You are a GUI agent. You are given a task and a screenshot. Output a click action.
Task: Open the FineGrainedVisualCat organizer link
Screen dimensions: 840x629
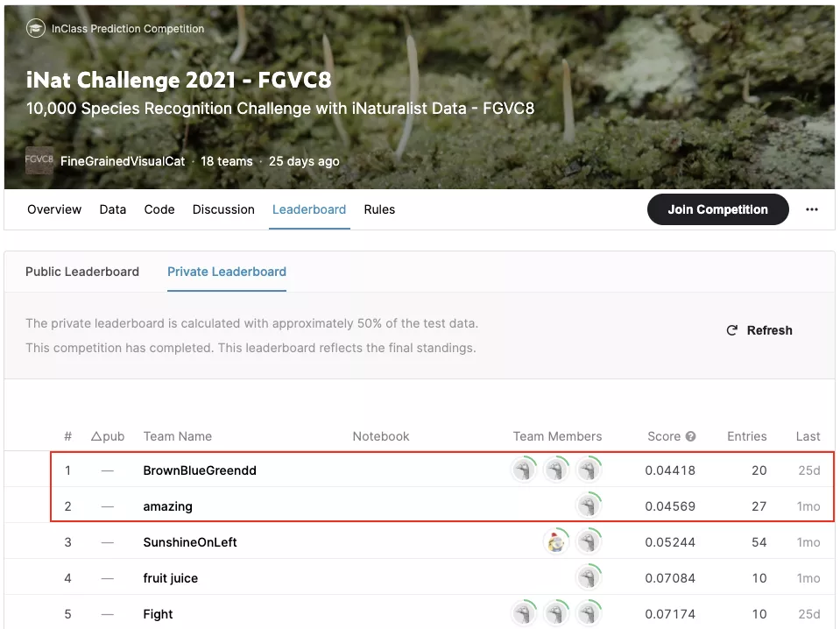click(123, 161)
